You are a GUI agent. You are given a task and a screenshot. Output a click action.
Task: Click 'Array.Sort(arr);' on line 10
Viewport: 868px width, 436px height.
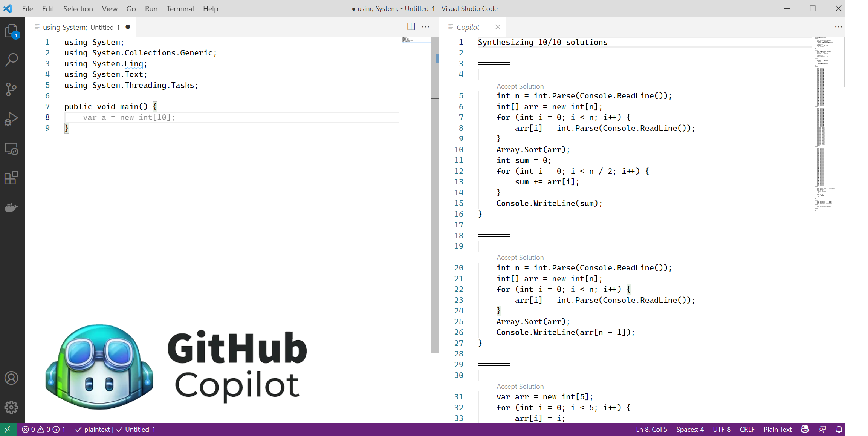click(533, 150)
